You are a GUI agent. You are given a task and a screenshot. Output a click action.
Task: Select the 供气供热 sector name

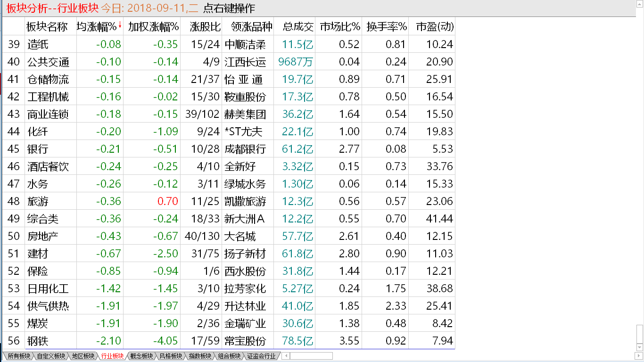[48, 306]
